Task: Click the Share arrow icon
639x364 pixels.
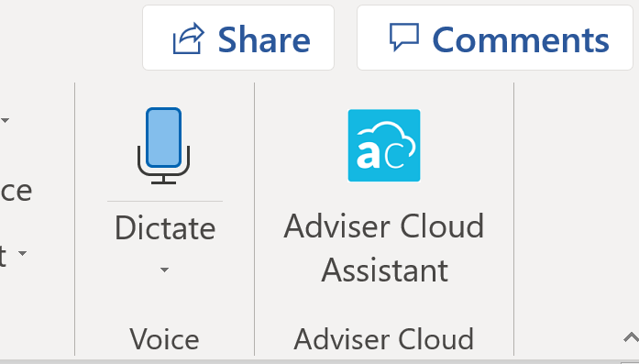Action: pos(188,39)
